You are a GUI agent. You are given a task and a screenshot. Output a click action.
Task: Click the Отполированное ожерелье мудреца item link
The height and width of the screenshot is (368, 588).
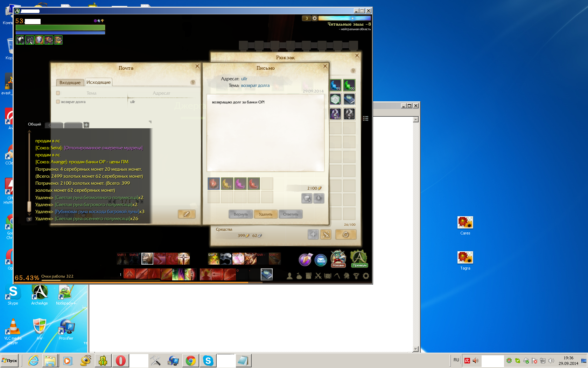pos(103,148)
